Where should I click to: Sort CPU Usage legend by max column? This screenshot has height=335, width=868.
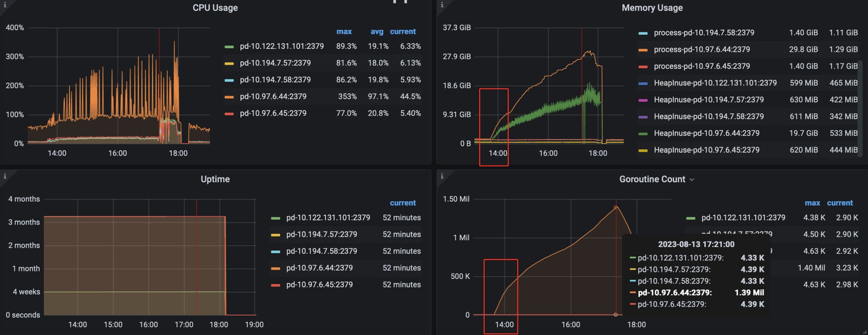[x=344, y=32]
